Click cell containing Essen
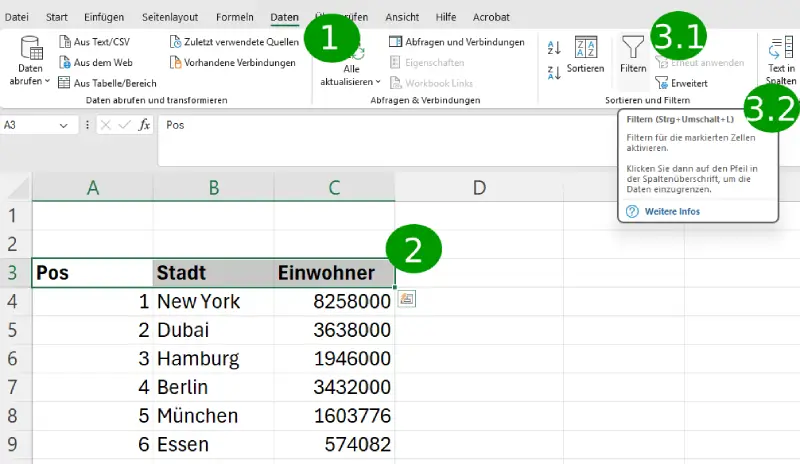800x464 pixels. (x=213, y=444)
